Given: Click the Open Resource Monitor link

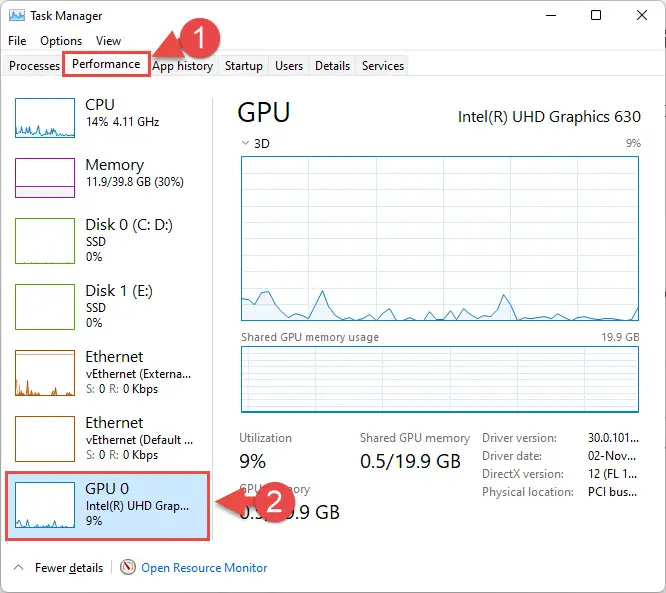Looking at the screenshot, I should (x=204, y=568).
